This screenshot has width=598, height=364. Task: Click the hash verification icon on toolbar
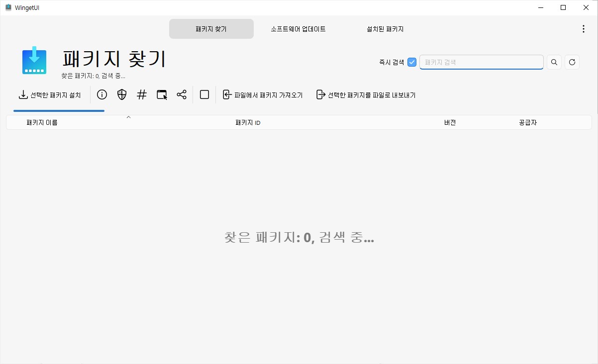(141, 94)
